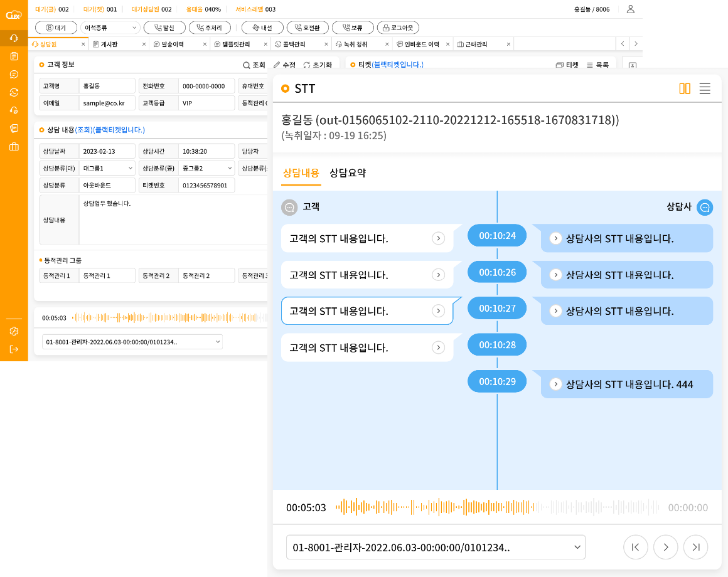Select the headset counseling icon in the sidebar
Image resolution: width=728 pixels, height=577 pixels.
click(14, 39)
